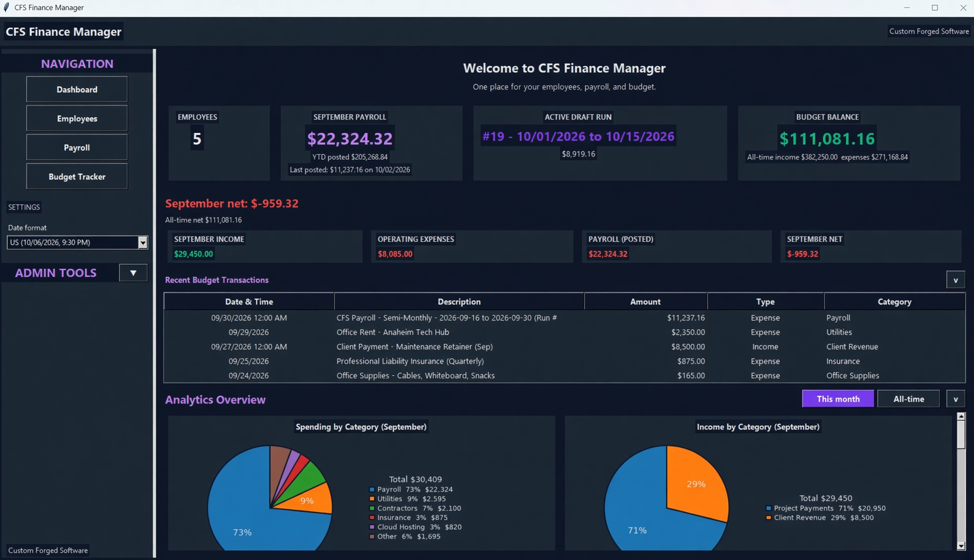This screenshot has height=560, width=974.
Task: Click the blue Project Payments legend swatch
Action: point(768,508)
